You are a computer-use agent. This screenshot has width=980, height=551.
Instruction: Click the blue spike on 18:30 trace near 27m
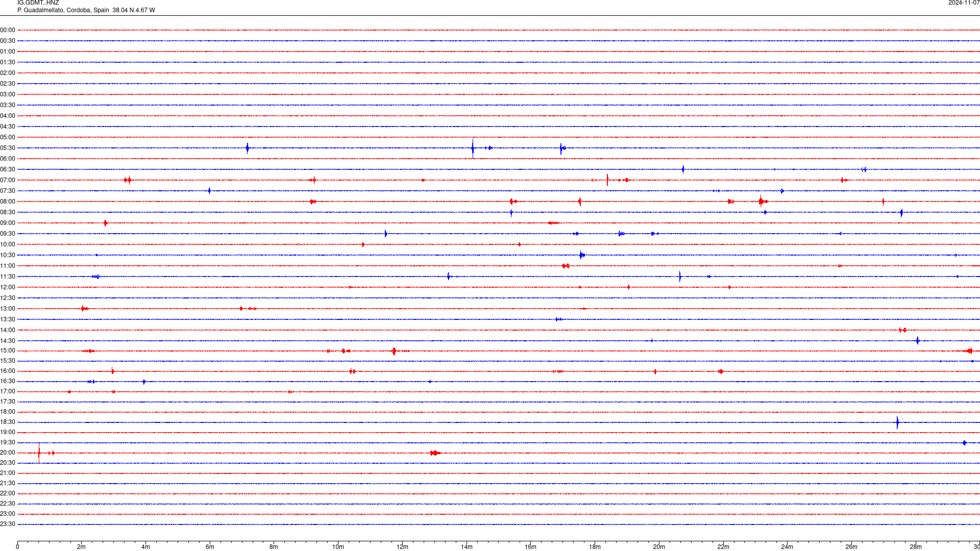pos(897,422)
